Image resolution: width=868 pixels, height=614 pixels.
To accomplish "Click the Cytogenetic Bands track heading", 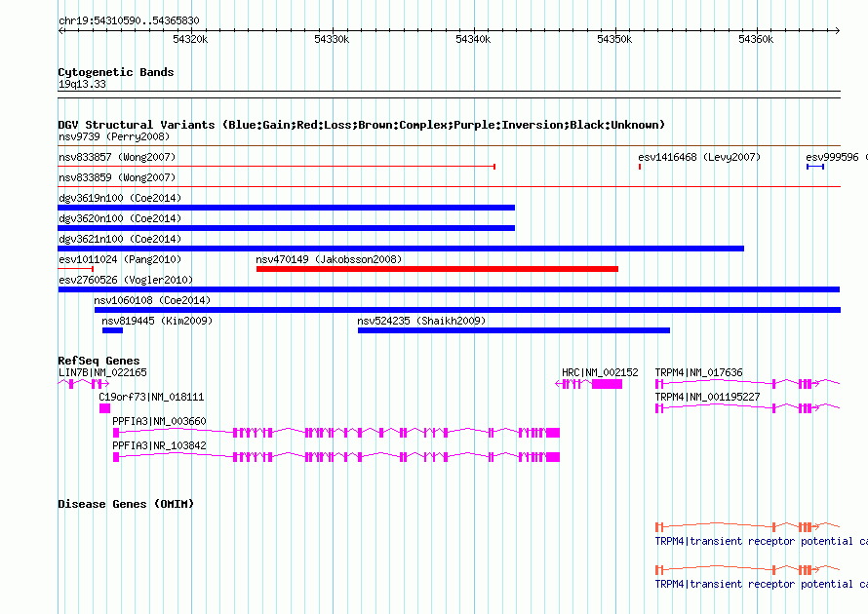I will click(116, 72).
